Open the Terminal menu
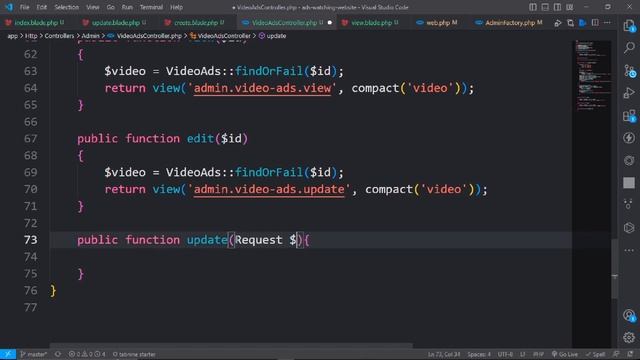 151,7
